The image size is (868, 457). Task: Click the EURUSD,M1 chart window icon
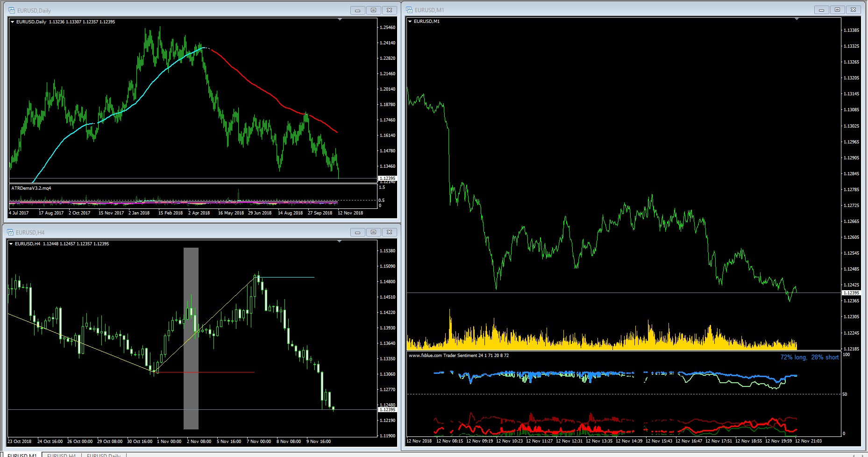pos(409,10)
